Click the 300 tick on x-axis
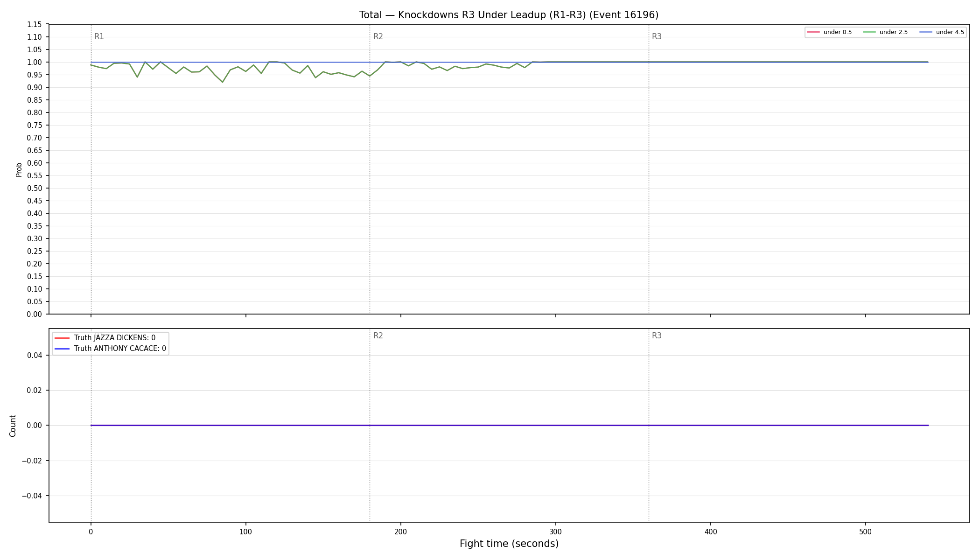Viewport: 980px width, 560px height. tap(556, 532)
